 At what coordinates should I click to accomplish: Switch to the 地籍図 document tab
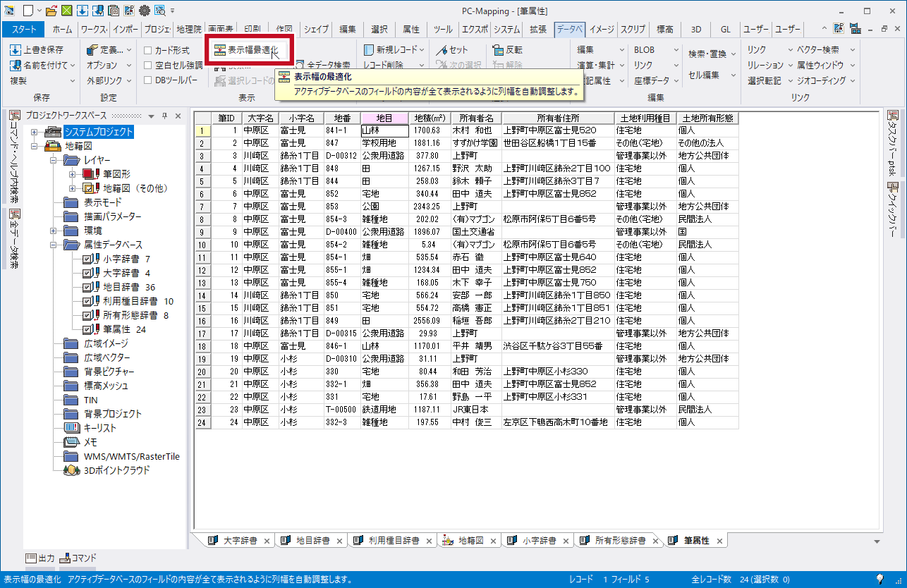pos(471,541)
